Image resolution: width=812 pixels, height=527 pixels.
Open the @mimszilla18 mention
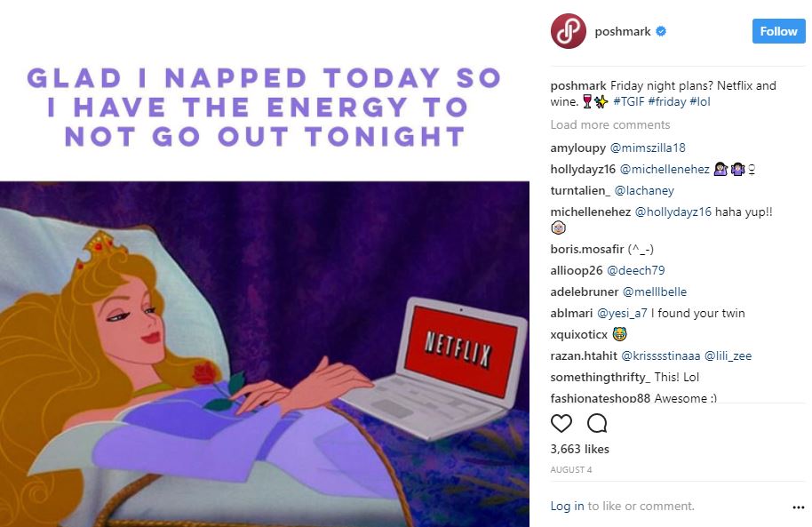(648, 148)
